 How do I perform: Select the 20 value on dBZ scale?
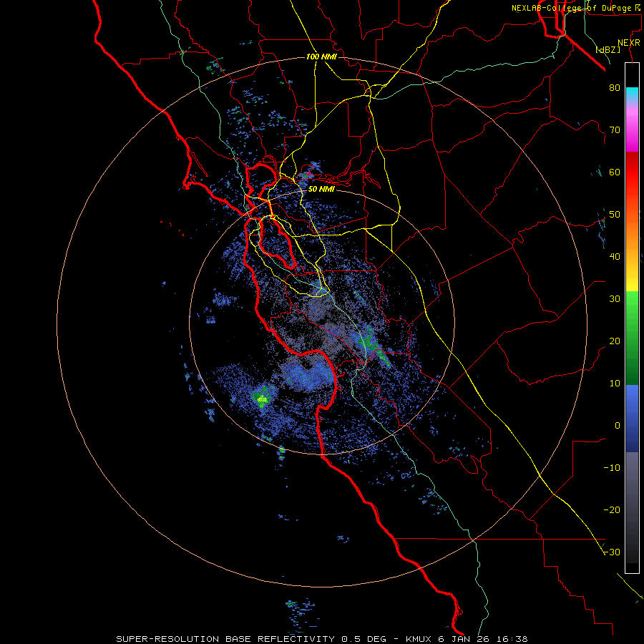tap(615, 341)
